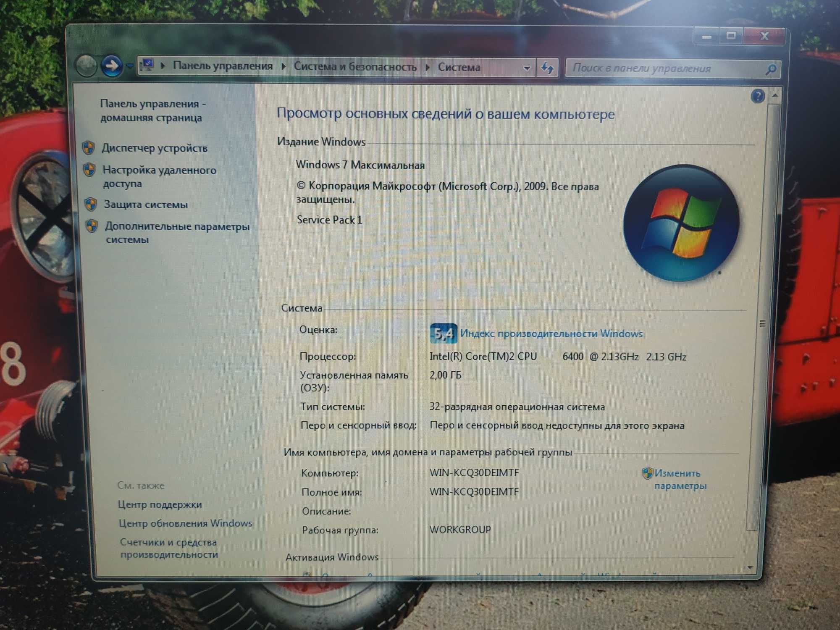Screen dimensions: 840x630
Task: Click 'Просмотр основных сведений о вашем компьютере' heading
Action: click(445, 114)
